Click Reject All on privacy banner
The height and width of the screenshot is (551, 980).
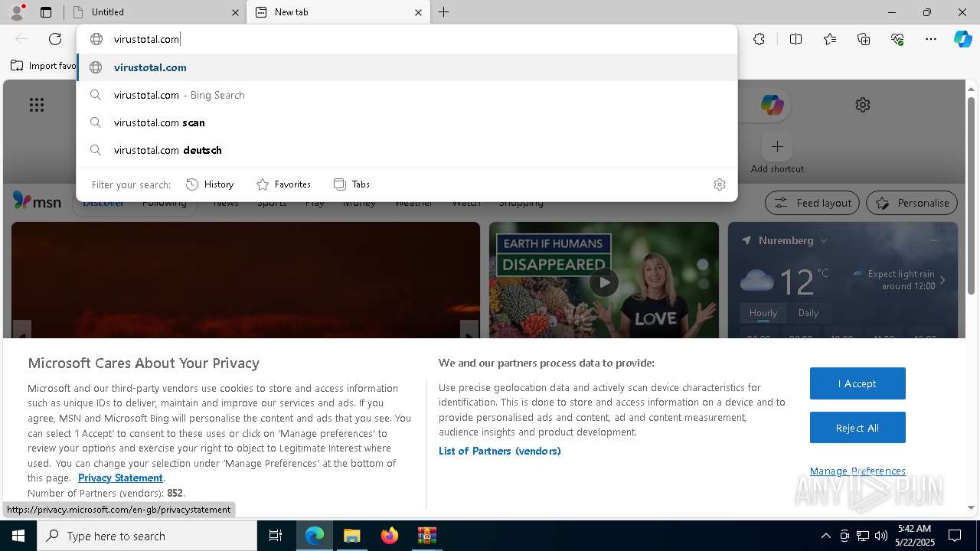(857, 428)
